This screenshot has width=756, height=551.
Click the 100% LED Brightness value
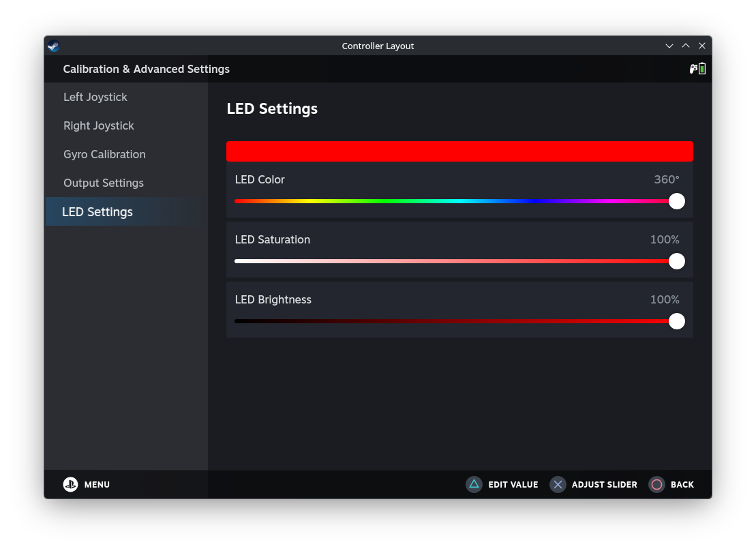[665, 299]
